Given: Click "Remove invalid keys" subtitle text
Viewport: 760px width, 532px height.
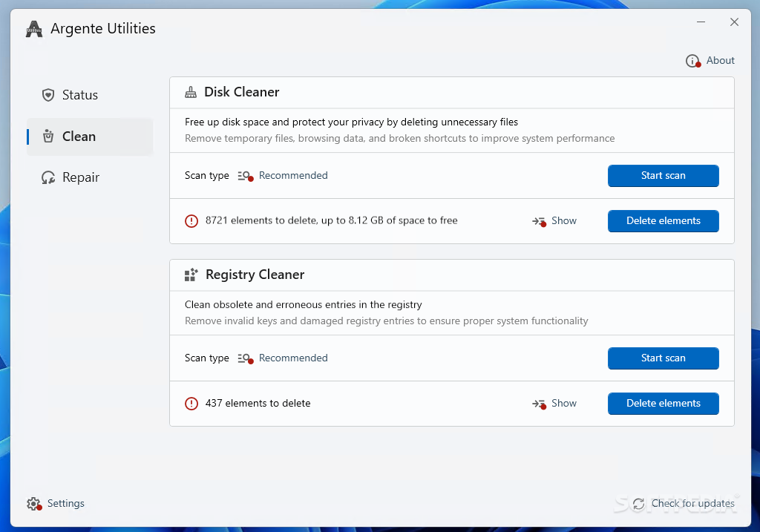Looking at the screenshot, I should pos(386,321).
